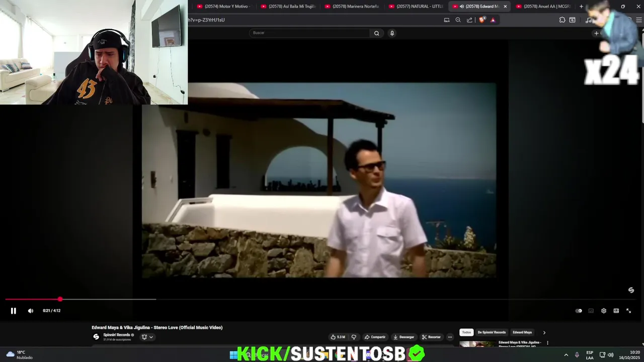Show more filter chips with right arrow

click(x=544, y=332)
